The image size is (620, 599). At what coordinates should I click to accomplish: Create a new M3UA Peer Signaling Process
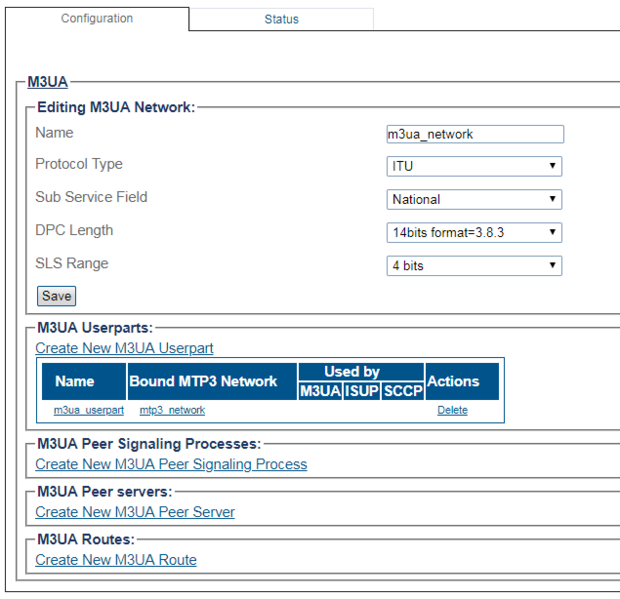[171, 464]
